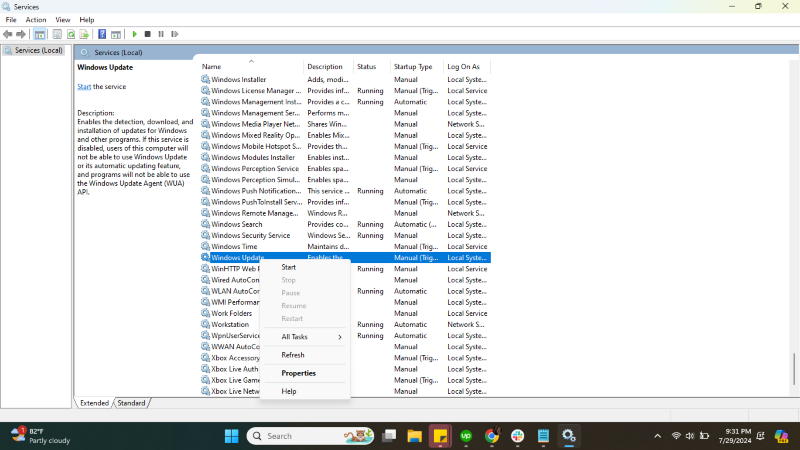
Task: Open the Action menu
Action: (x=36, y=20)
